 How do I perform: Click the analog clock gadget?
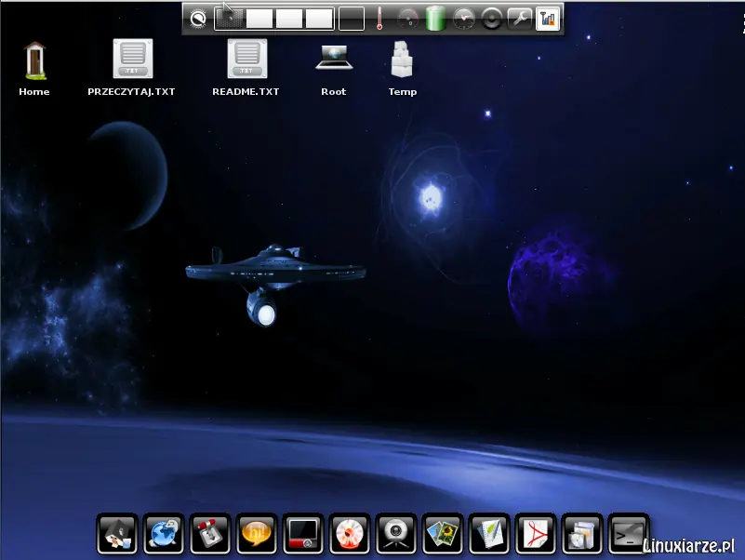pyautogui.click(x=464, y=19)
